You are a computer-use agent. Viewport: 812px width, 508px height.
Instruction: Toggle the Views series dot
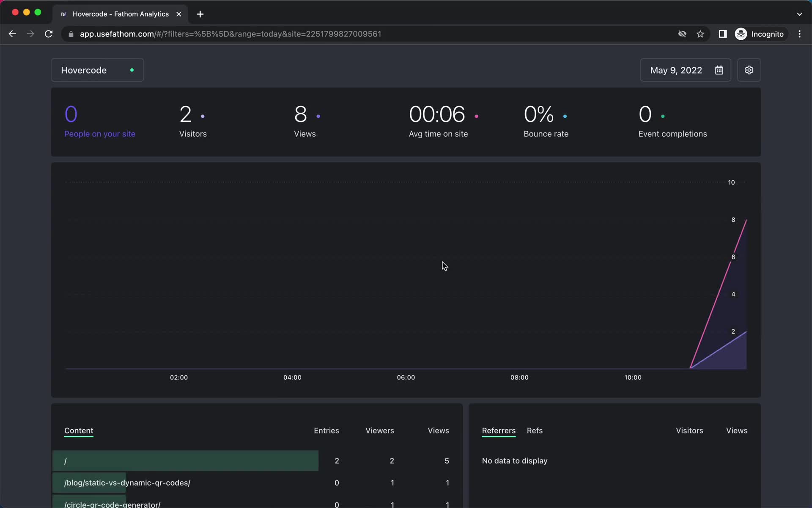pos(318,116)
